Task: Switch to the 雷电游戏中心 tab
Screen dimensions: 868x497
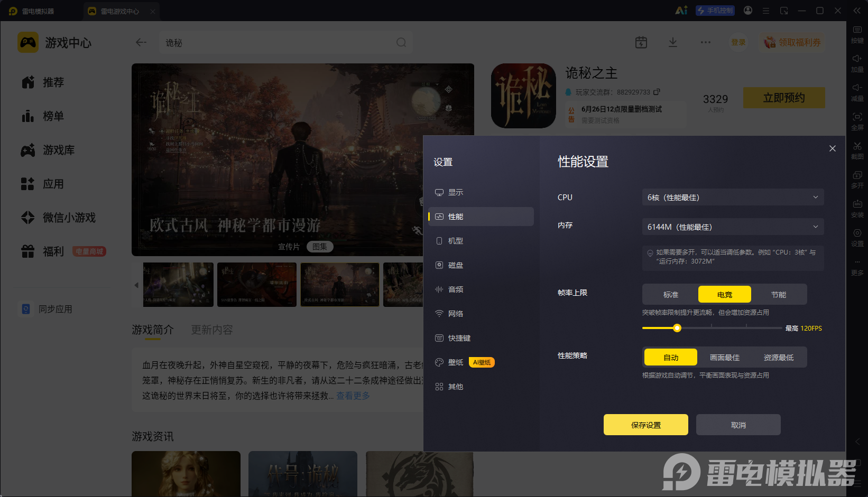Action: [x=121, y=11]
